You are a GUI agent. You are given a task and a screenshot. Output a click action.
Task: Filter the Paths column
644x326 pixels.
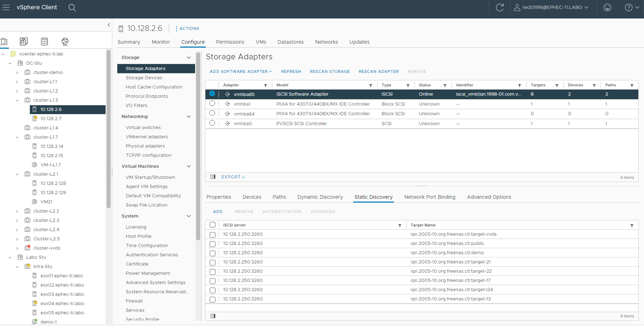point(632,85)
